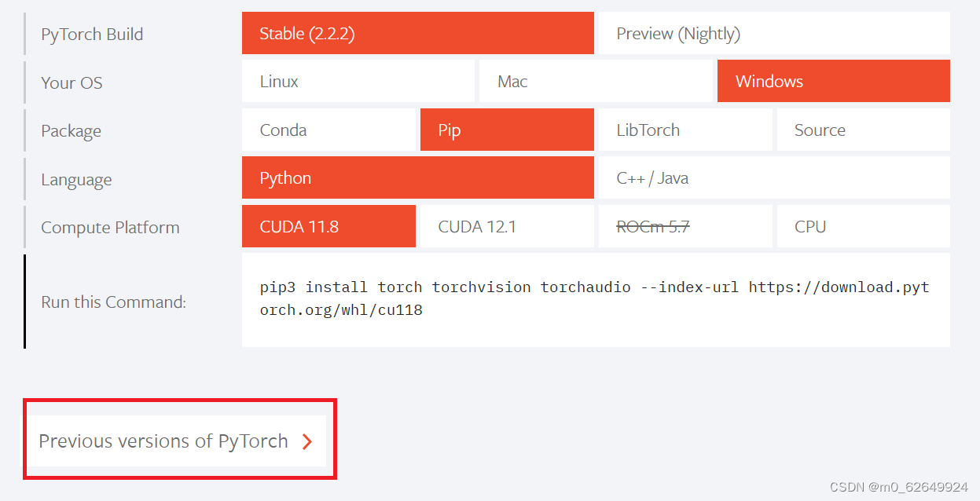The image size is (980, 501).
Task: Switch to the LibTorch package
Action: point(685,130)
